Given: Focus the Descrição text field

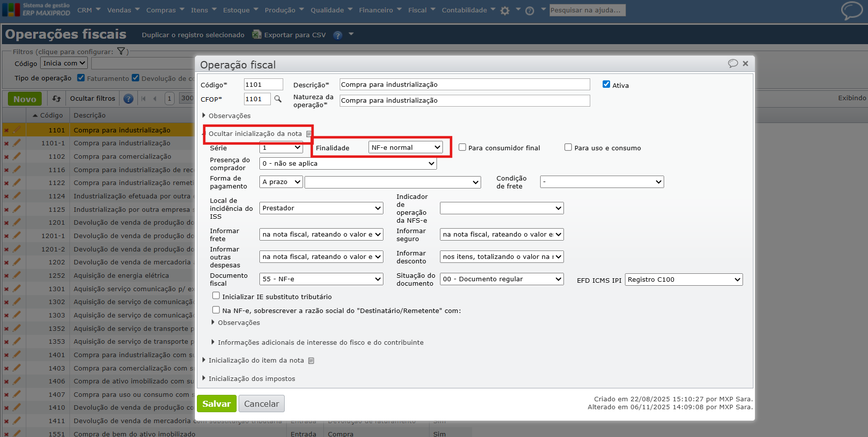Looking at the screenshot, I should [465, 85].
